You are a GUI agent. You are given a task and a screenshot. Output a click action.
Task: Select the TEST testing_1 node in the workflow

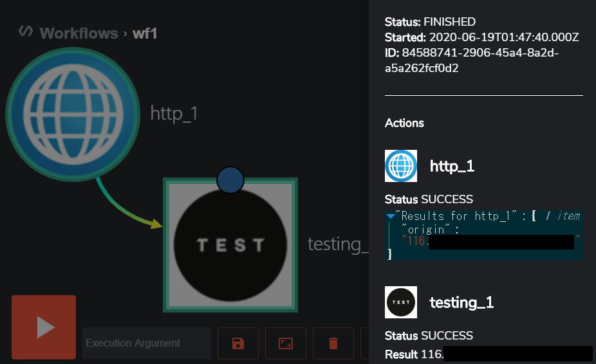tap(230, 245)
